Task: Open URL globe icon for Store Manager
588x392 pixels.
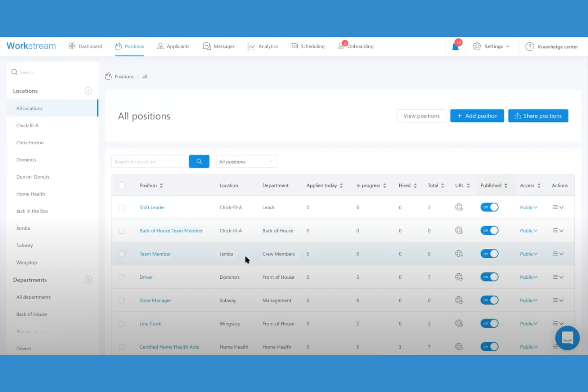Action: 459,300
